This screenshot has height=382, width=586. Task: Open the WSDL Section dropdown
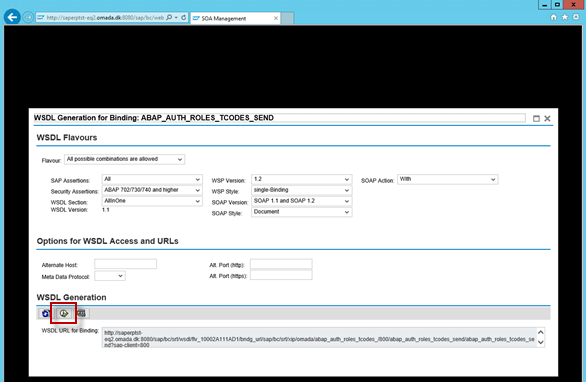(152, 201)
